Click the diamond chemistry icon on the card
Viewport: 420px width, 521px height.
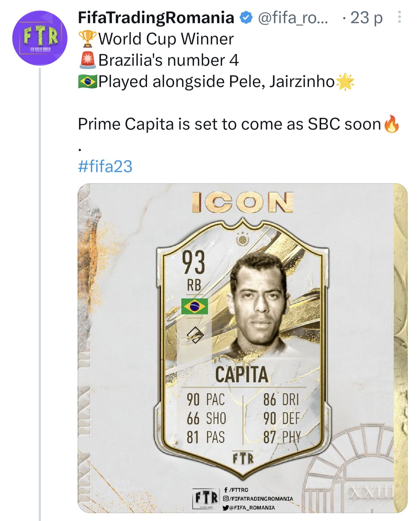click(x=195, y=335)
